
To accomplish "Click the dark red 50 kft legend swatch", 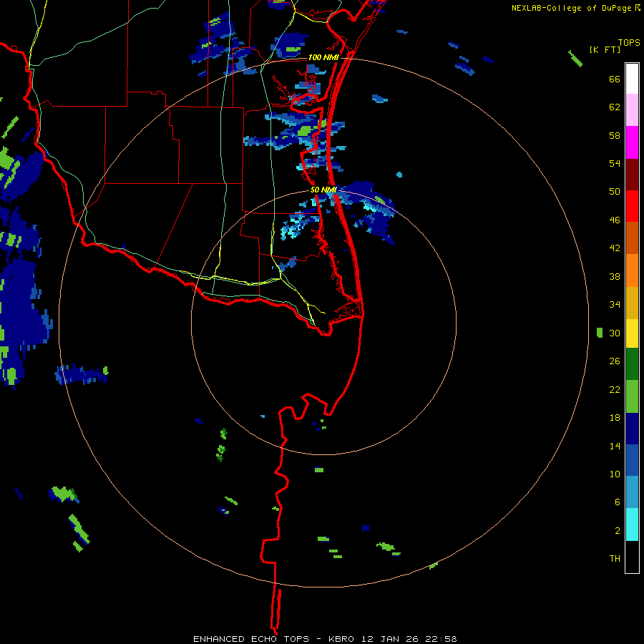I will (x=632, y=175).
